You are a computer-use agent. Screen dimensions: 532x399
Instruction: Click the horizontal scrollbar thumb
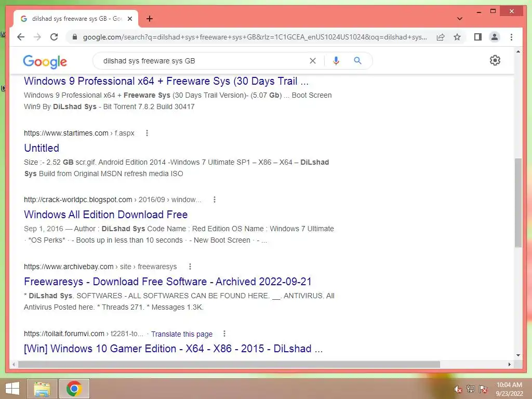[229, 364]
